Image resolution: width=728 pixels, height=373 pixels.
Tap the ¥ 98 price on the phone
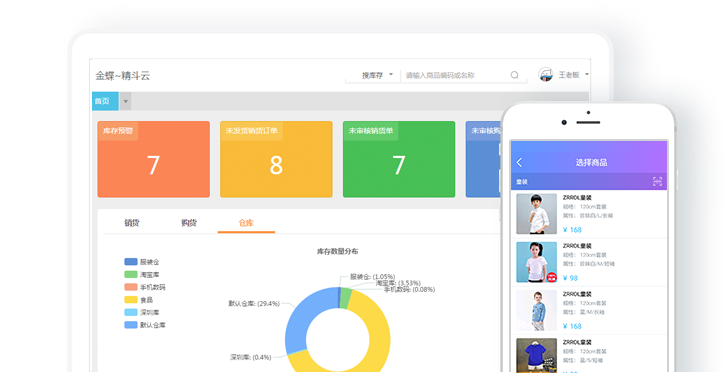(x=570, y=278)
